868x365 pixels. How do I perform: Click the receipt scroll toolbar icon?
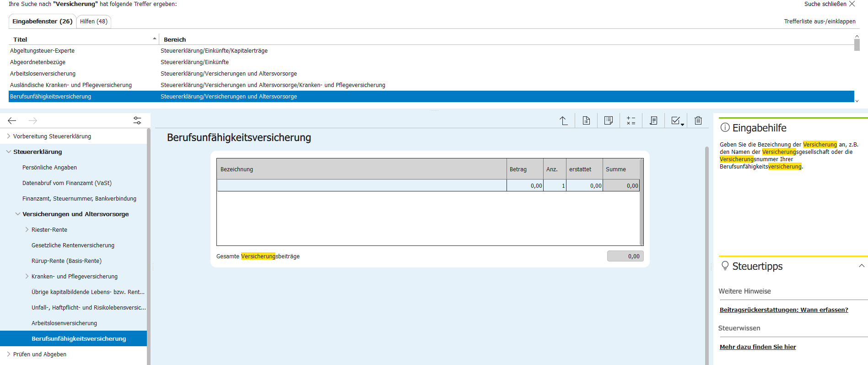[653, 120]
